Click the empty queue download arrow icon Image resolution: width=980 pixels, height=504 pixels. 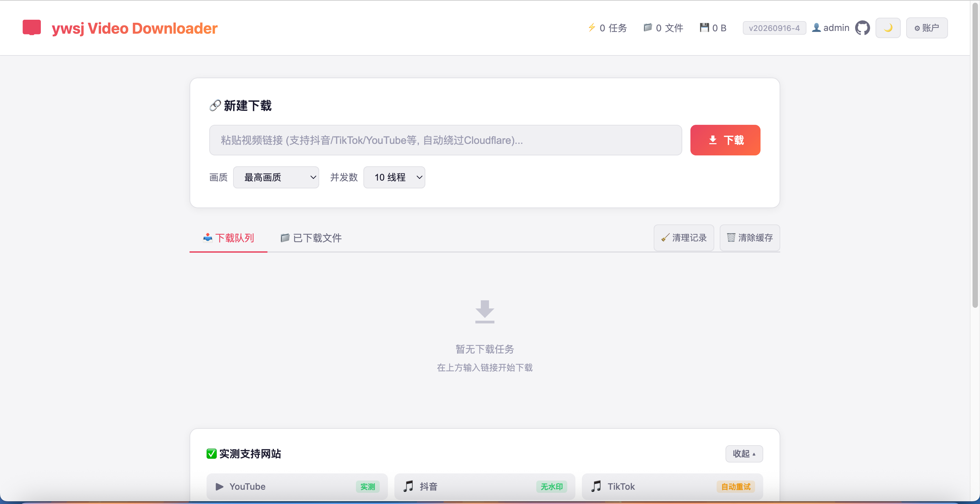[x=485, y=312]
